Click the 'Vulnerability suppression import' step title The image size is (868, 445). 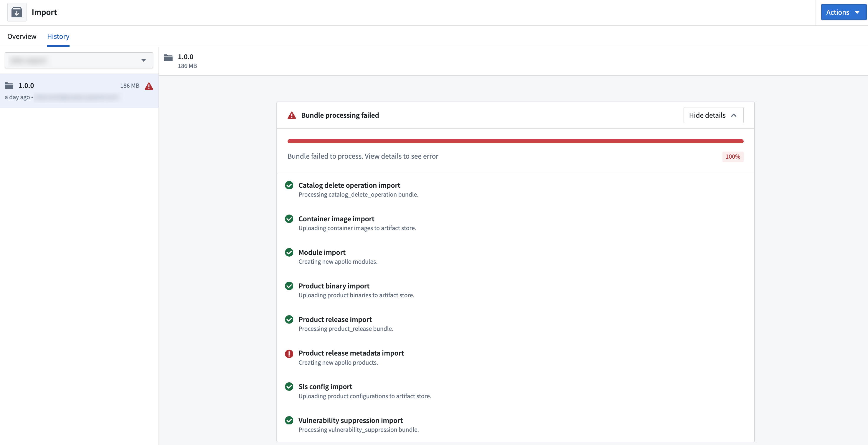pyautogui.click(x=350, y=421)
